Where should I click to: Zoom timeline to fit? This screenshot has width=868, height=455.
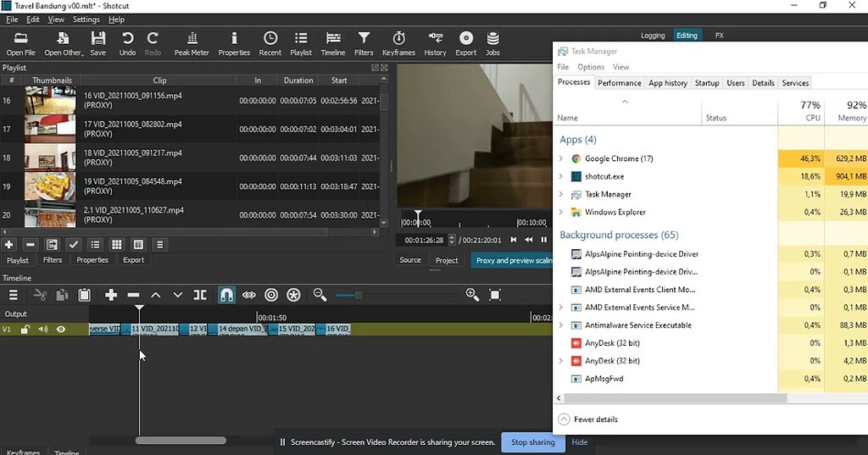coord(495,295)
